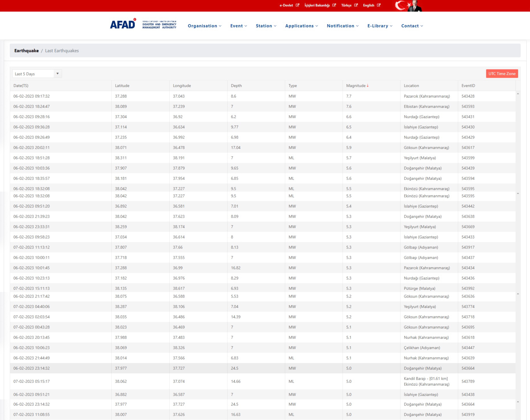The height and width of the screenshot is (420, 530).
Task: Sort by the Date(TS) column header
Action: [21, 86]
